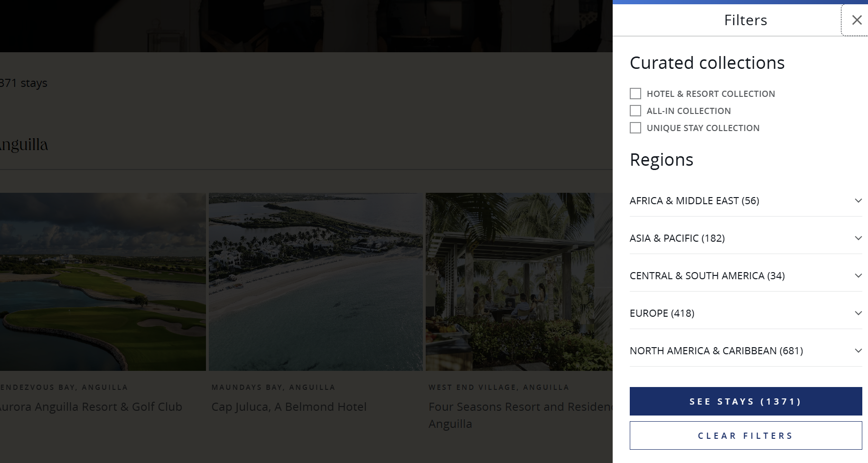This screenshot has width=868, height=463.
Task: Open Asia & Pacific (182) region list
Action: (x=677, y=238)
